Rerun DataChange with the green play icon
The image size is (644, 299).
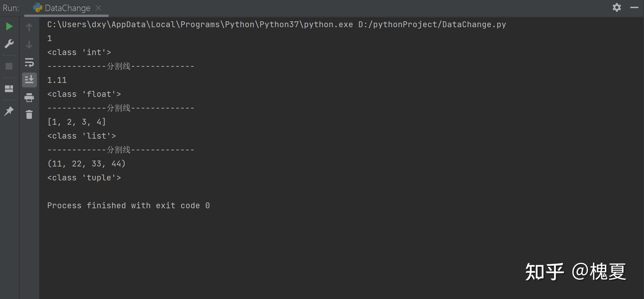pyautogui.click(x=9, y=26)
